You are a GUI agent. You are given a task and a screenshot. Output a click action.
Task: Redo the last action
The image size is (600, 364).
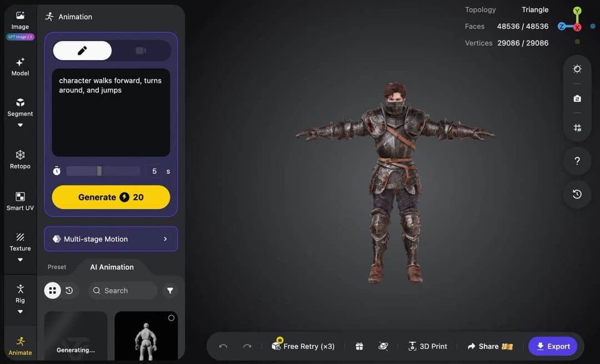pyautogui.click(x=247, y=346)
